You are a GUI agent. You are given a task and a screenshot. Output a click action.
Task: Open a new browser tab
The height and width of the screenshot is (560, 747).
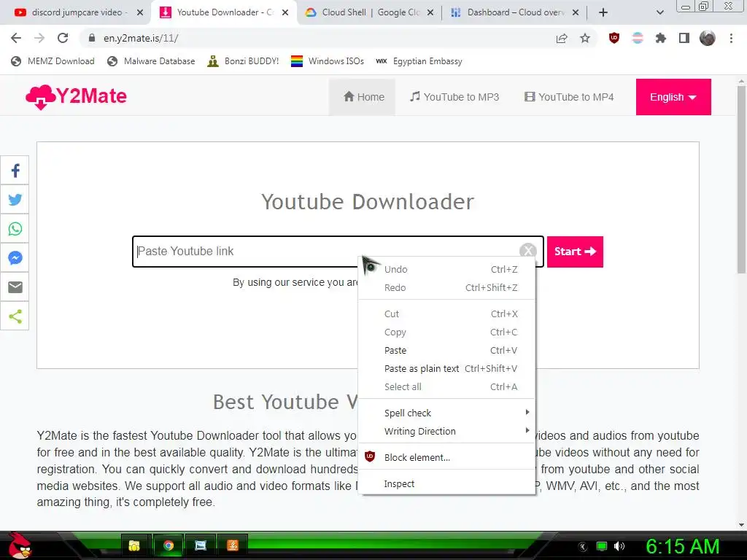[603, 12]
